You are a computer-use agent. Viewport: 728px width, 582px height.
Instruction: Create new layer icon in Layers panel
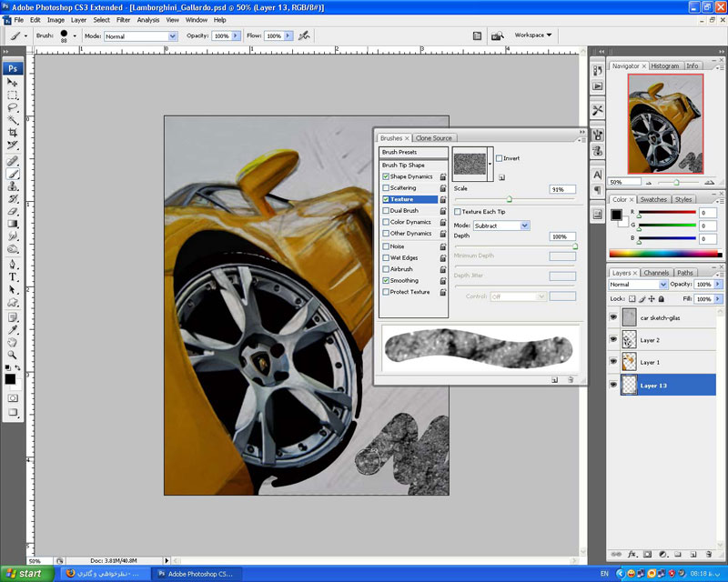693,554
